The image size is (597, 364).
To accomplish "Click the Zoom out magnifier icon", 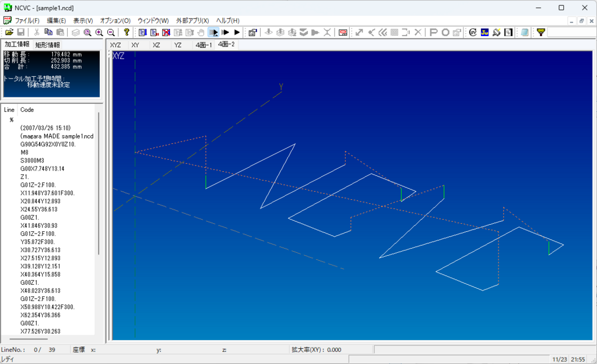I will [111, 33].
